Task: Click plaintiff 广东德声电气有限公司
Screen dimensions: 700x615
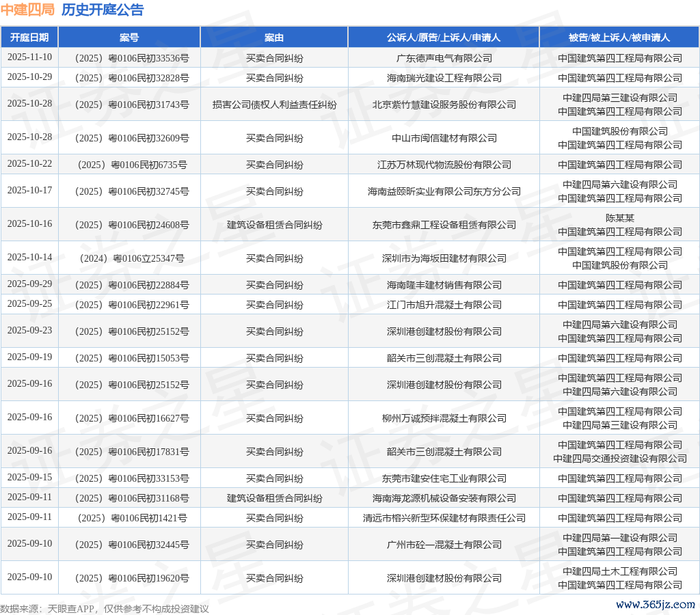Action: click(444, 58)
